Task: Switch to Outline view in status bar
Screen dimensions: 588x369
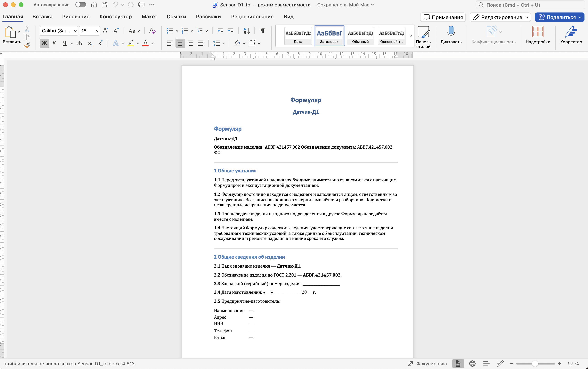Action: tap(486, 363)
